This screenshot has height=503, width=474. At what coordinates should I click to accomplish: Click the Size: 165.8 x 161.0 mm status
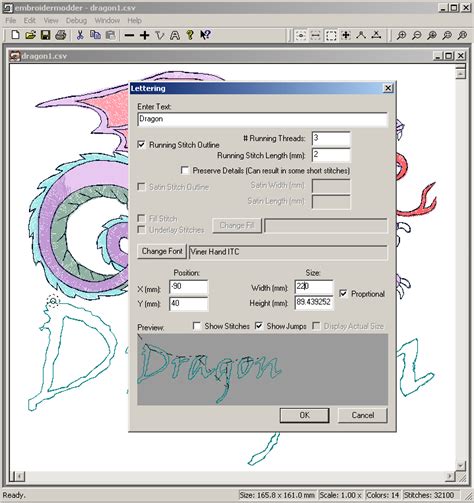pyautogui.click(x=277, y=495)
